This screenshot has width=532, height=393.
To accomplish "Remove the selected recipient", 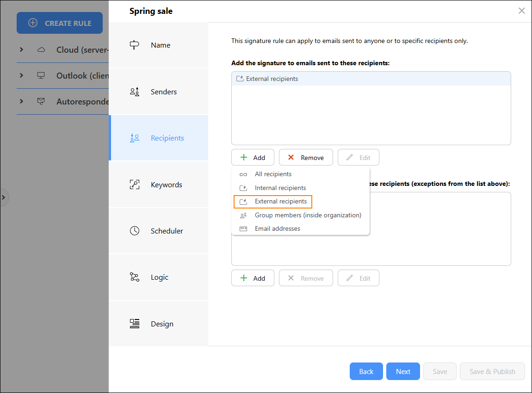I will [306, 157].
